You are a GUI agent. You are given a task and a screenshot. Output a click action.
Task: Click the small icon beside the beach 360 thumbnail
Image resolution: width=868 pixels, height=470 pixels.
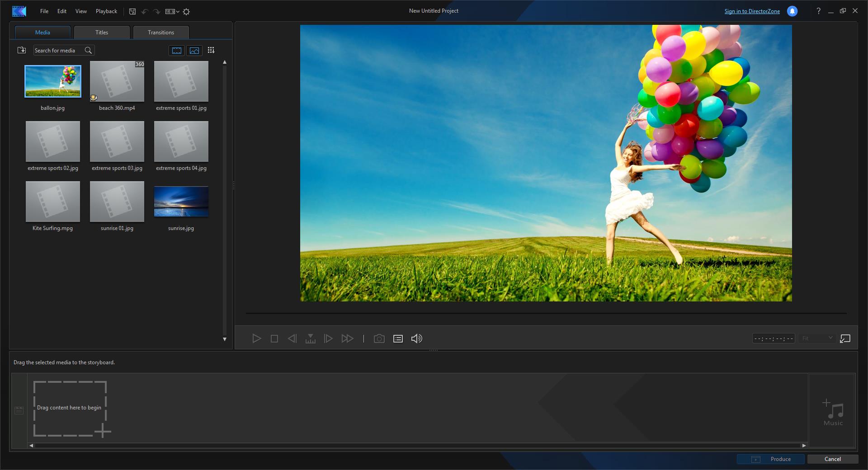coord(94,97)
